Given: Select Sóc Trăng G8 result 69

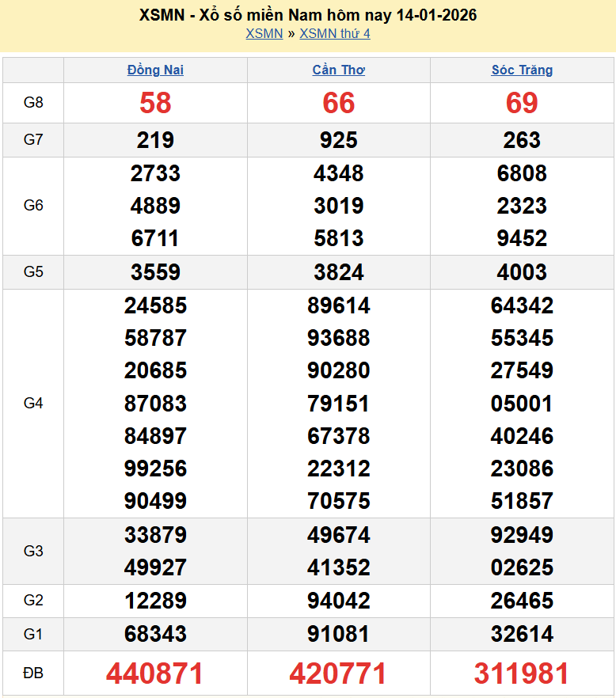Looking at the screenshot, I should click(x=522, y=103).
